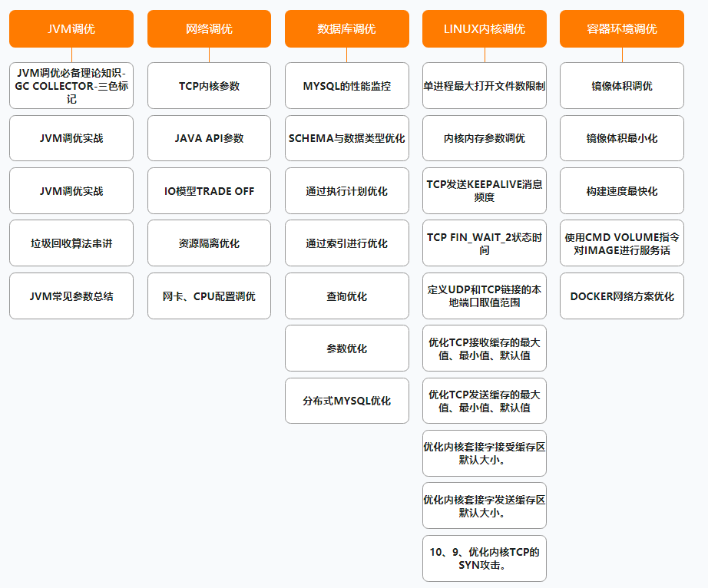Click the JAVA API参数 node
This screenshot has width=708, height=588.
(x=209, y=138)
